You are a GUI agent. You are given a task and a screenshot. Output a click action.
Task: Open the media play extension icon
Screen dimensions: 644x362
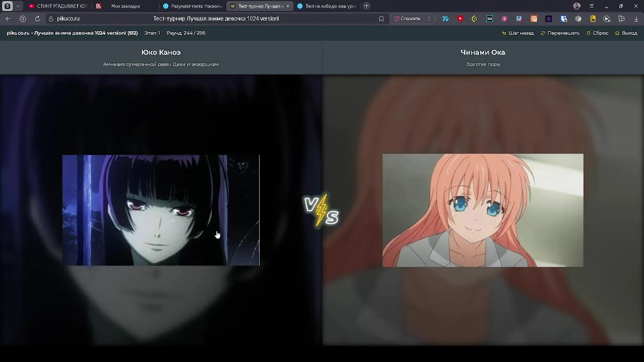click(x=607, y=19)
